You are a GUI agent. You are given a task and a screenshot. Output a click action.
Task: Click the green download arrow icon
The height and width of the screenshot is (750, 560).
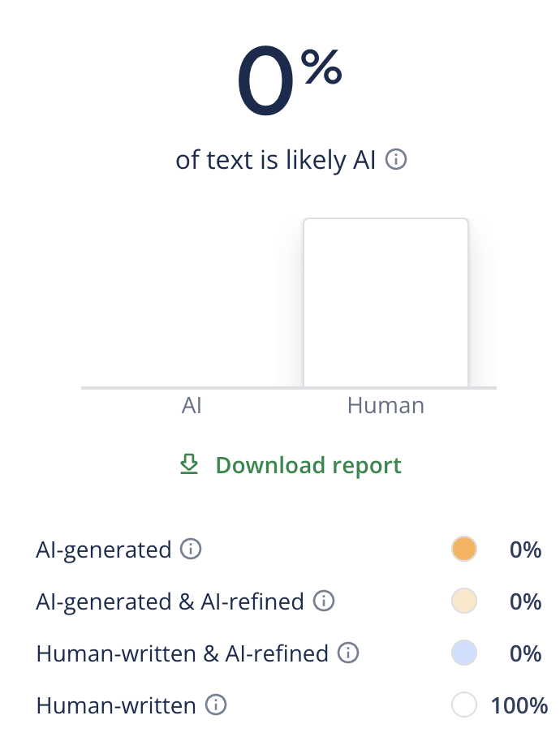click(x=189, y=464)
